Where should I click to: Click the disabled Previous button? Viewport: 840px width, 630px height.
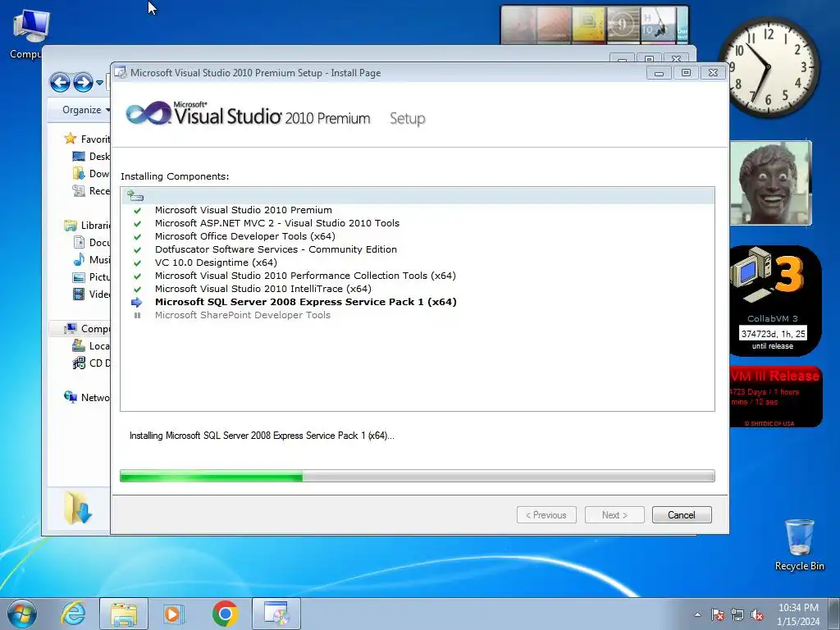click(x=546, y=515)
